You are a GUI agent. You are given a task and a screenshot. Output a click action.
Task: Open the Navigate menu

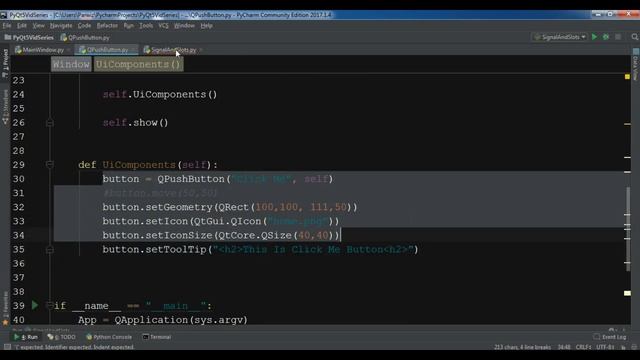pos(61,25)
